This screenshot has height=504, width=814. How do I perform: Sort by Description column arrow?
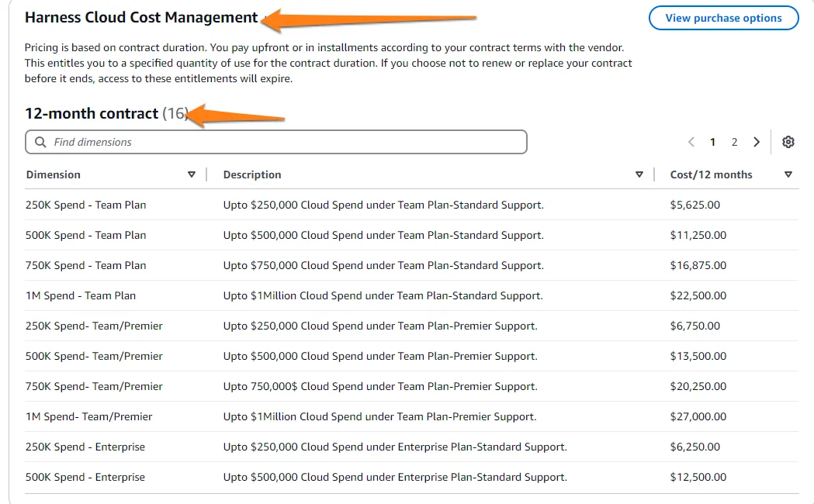coord(639,174)
